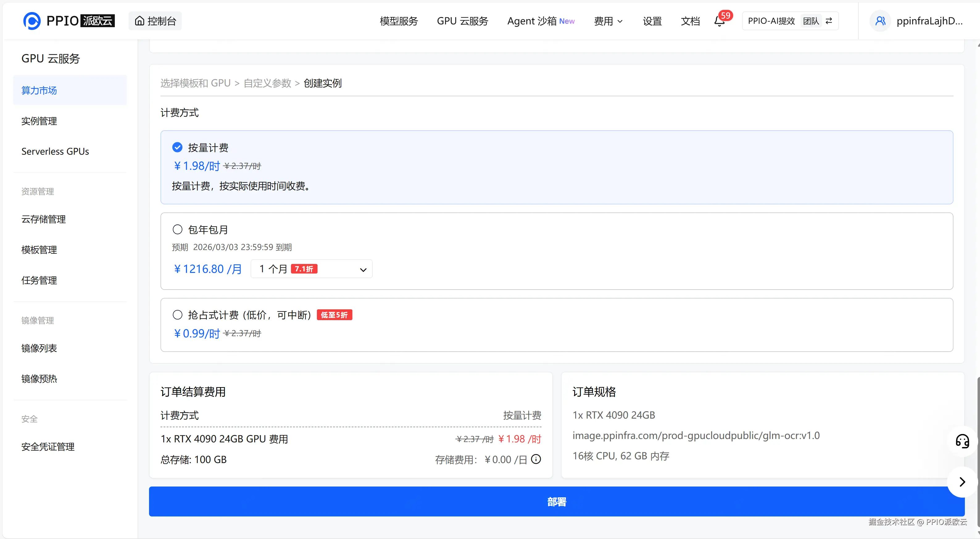The image size is (980, 539).
Task: Open the customer support headset icon
Action: [x=962, y=441]
